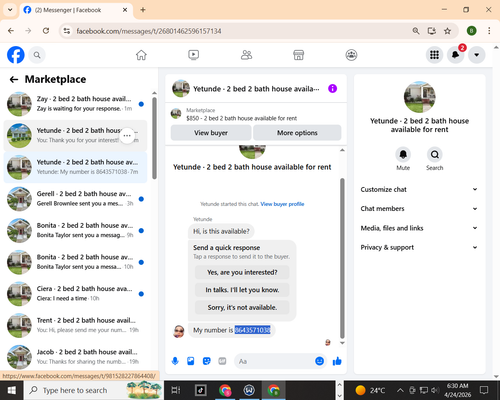
Task: Click the purple conversation info icon
Action: [332, 89]
